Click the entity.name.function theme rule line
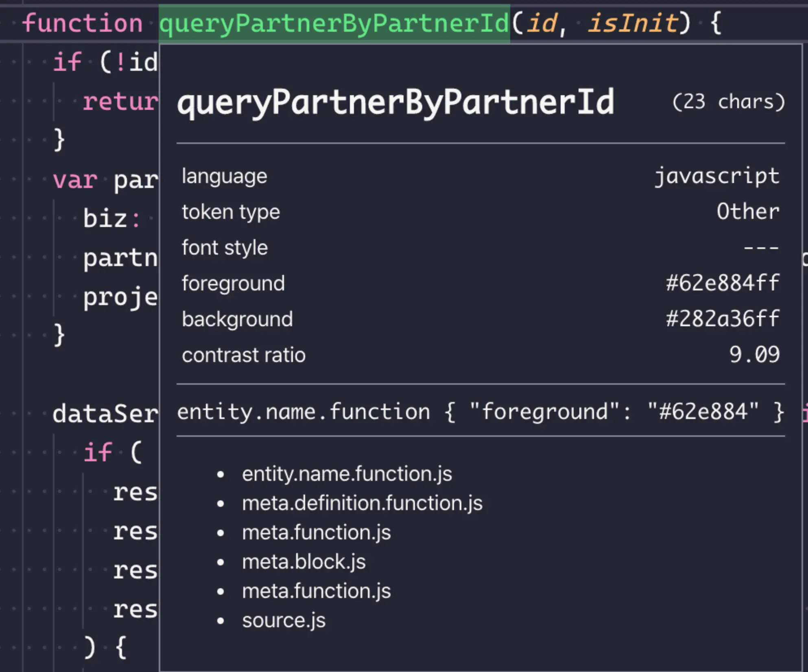808x672 pixels. 480,412
